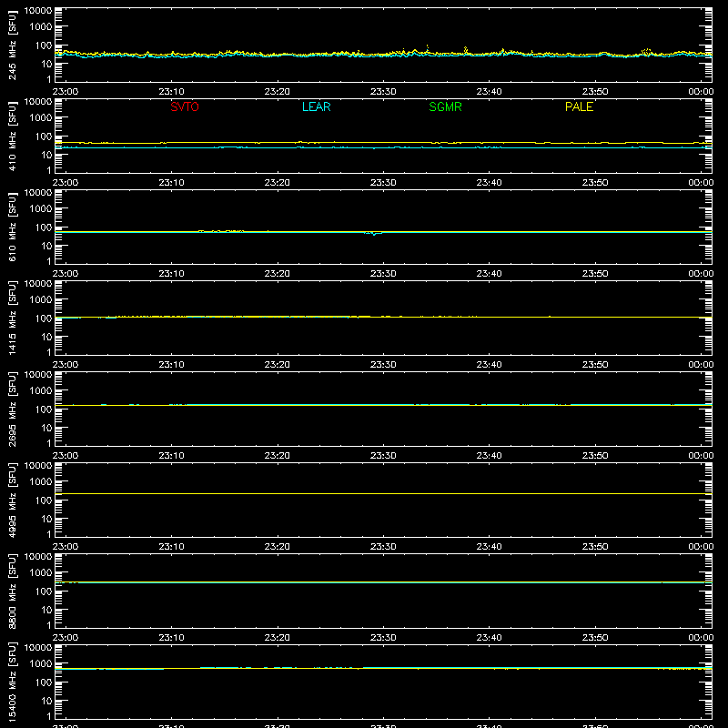Click the red SVTO station legend label
This screenshot has height=728, width=728.
[x=185, y=106]
